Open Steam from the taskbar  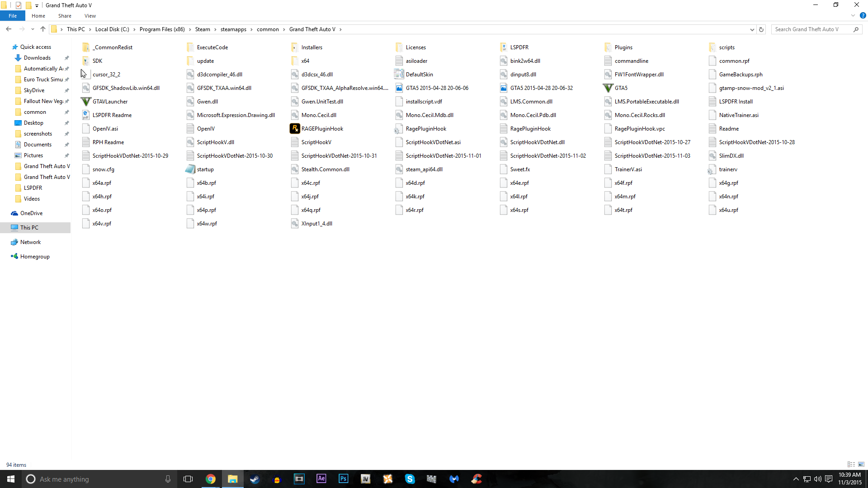point(255,479)
